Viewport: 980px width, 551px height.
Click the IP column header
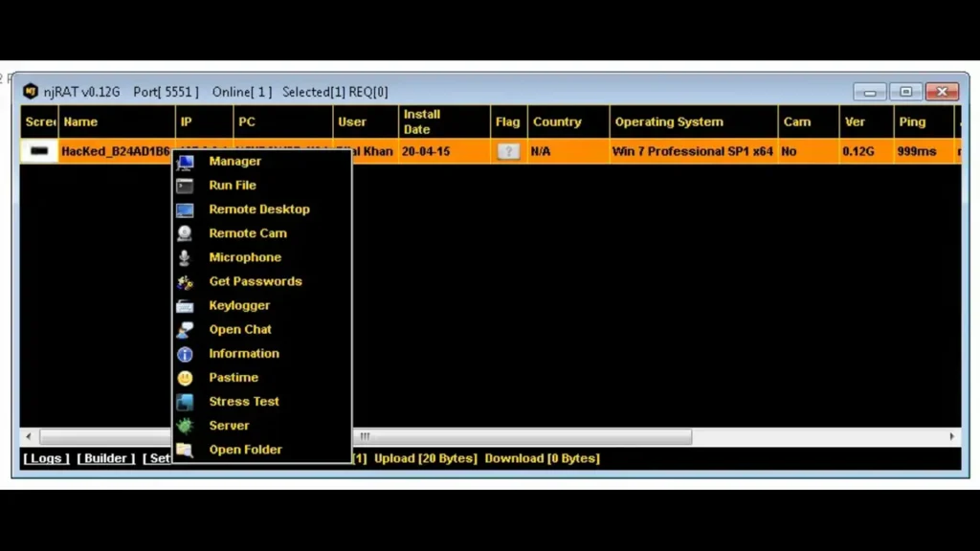coord(205,121)
